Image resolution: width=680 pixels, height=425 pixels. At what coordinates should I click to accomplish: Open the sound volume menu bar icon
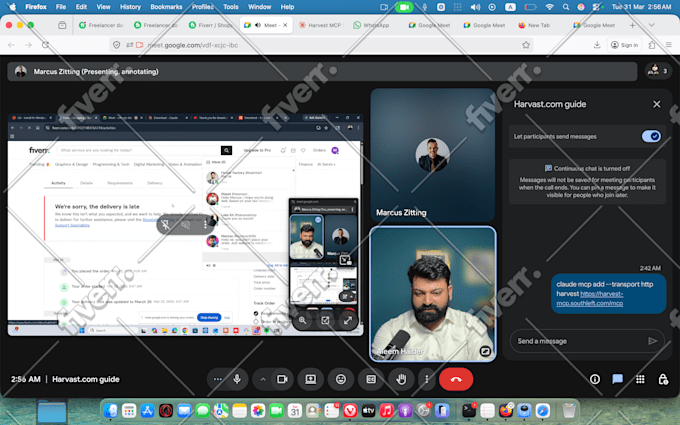475,7
